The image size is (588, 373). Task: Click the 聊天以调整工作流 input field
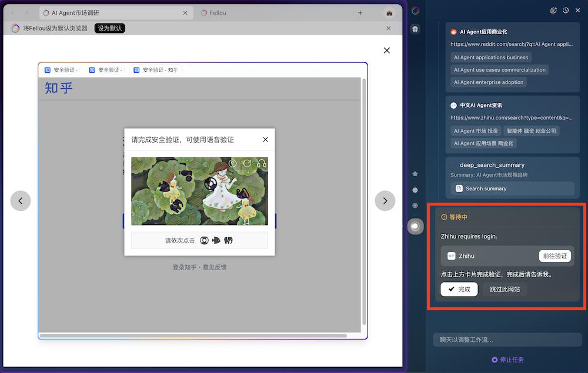507,340
